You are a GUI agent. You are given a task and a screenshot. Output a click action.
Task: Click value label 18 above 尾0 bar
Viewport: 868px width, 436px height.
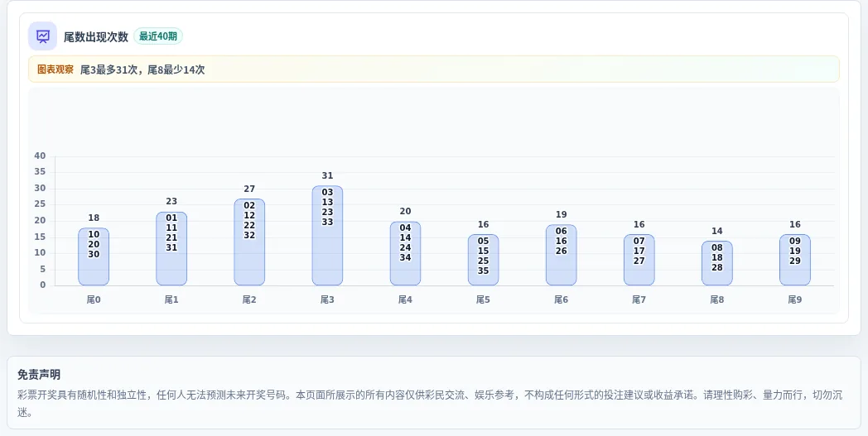tap(94, 218)
